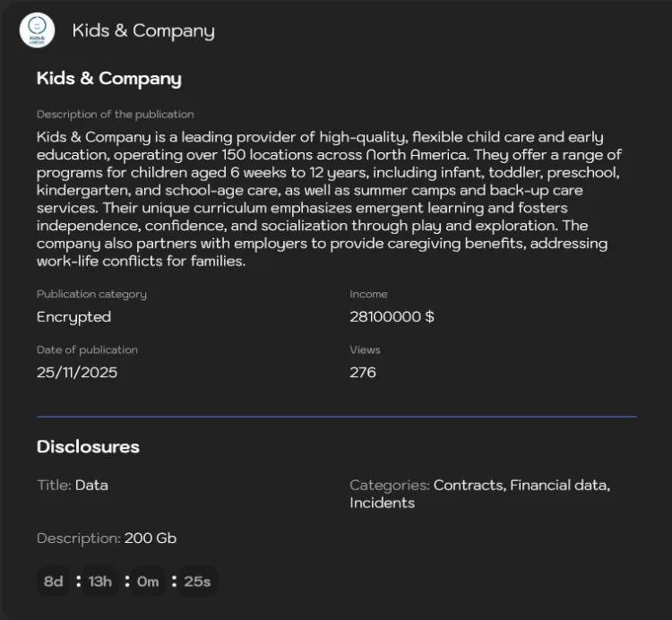Click the '13h' countdown hours box
Image resolution: width=672 pixels, height=620 pixels.
pos(99,581)
